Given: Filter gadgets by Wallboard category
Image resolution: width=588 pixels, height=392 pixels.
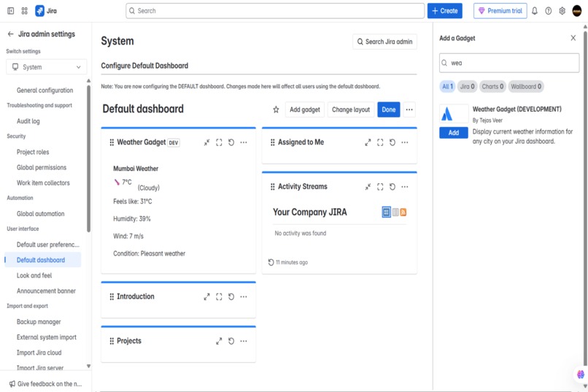Looking at the screenshot, I should [x=526, y=87].
